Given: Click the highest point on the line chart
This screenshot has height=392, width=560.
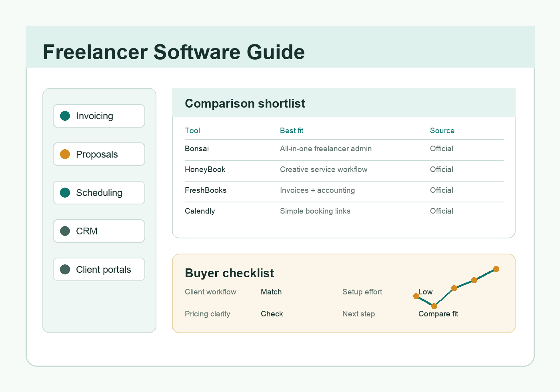Looking at the screenshot, I should tap(496, 269).
